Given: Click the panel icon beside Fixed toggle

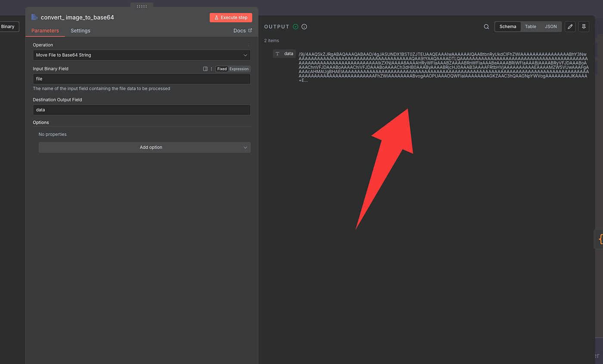Looking at the screenshot, I should [205, 69].
